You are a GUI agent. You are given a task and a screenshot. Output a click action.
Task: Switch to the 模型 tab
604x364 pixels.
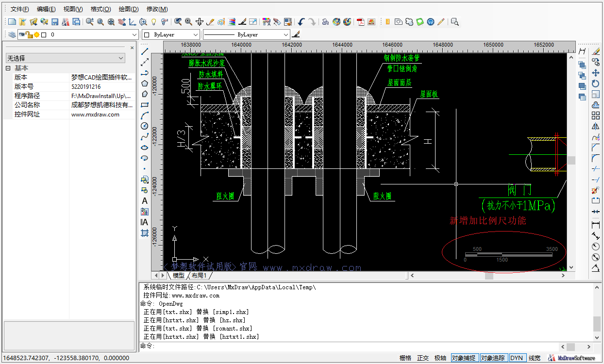(178, 275)
